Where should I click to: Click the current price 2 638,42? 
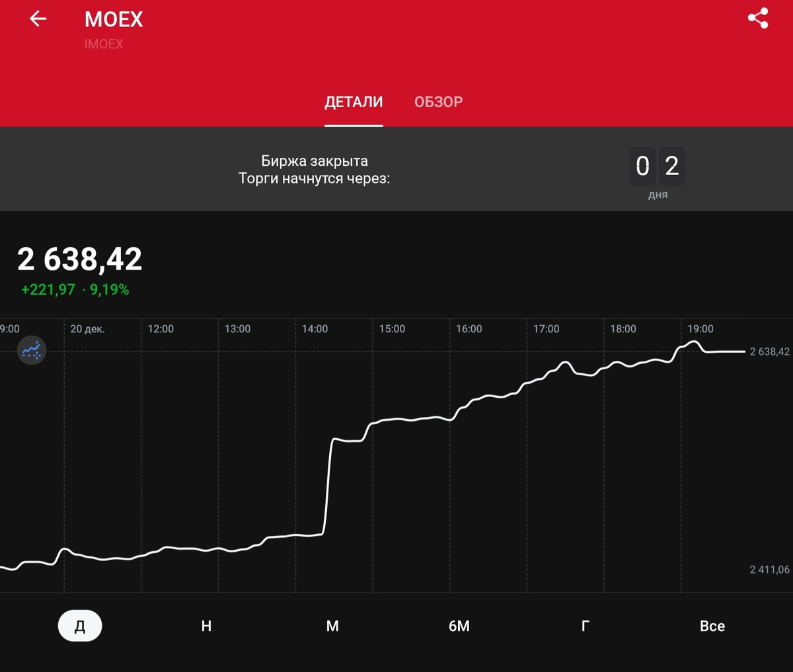(79, 258)
